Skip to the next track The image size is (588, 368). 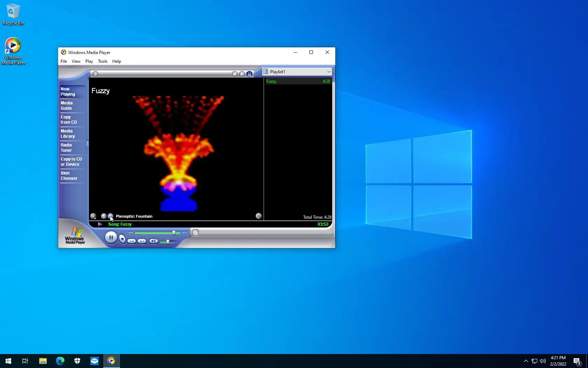pyautogui.click(x=142, y=241)
